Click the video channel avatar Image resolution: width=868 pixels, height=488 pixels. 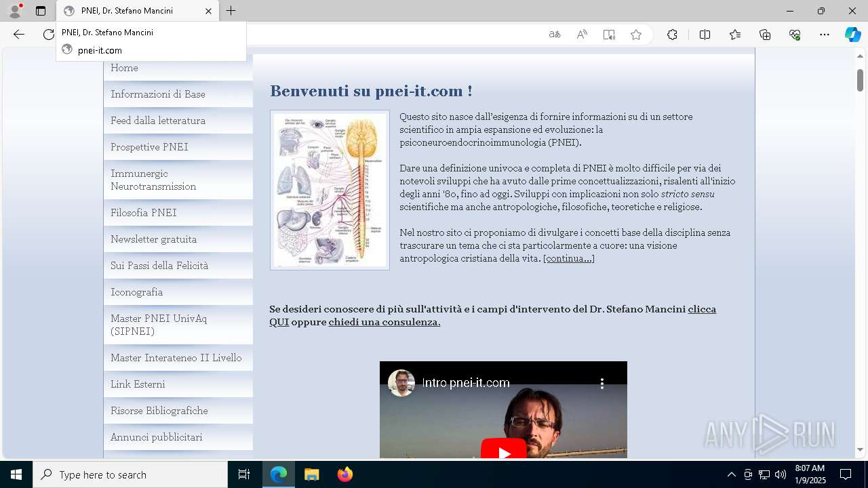tap(401, 383)
